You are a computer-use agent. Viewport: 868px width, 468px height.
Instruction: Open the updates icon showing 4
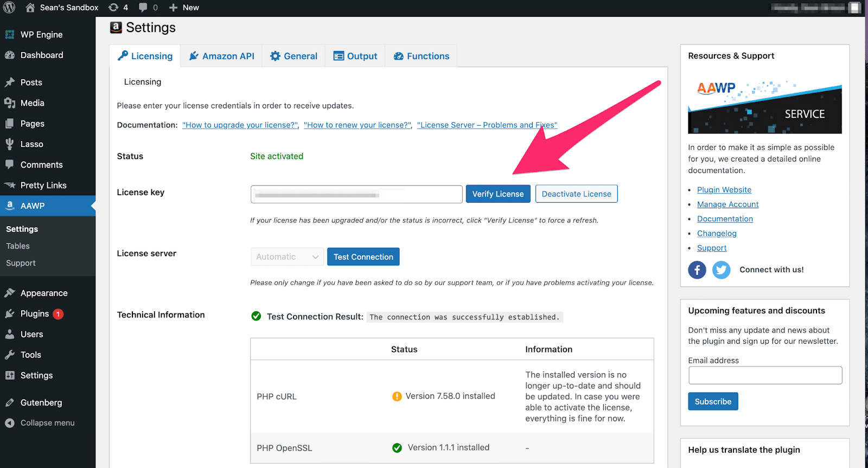click(x=113, y=8)
